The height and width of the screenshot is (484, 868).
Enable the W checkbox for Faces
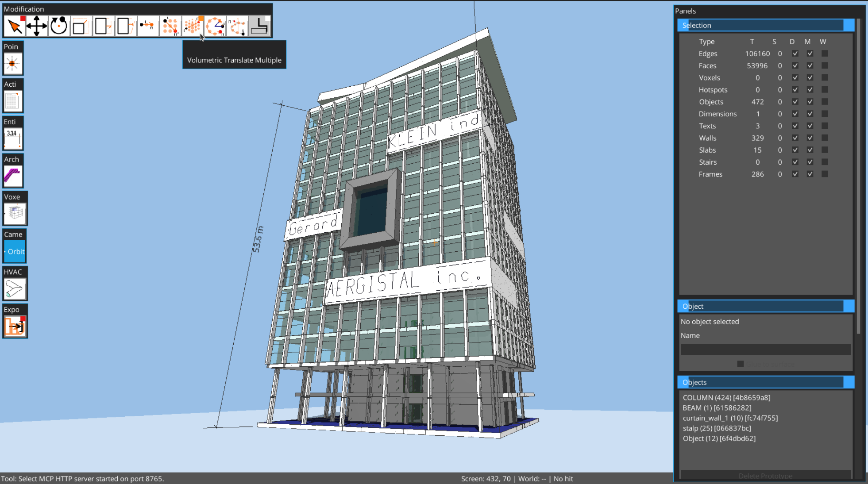824,65
